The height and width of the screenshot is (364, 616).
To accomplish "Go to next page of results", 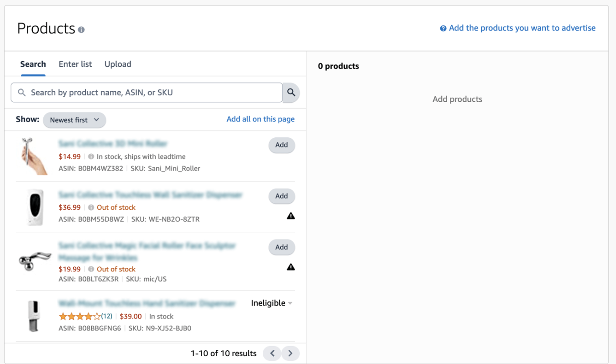I will point(290,353).
